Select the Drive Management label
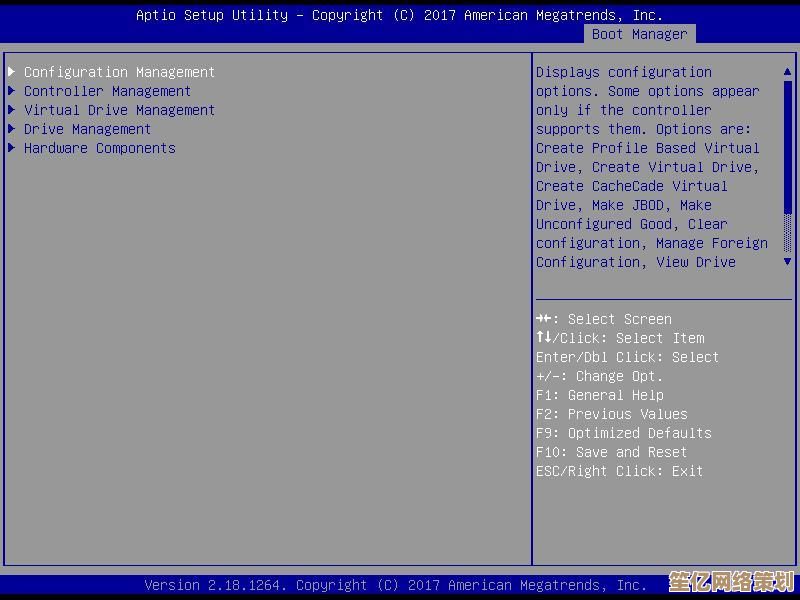Image resolution: width=800 pixels, height=600 pixels. pos(87,129)
